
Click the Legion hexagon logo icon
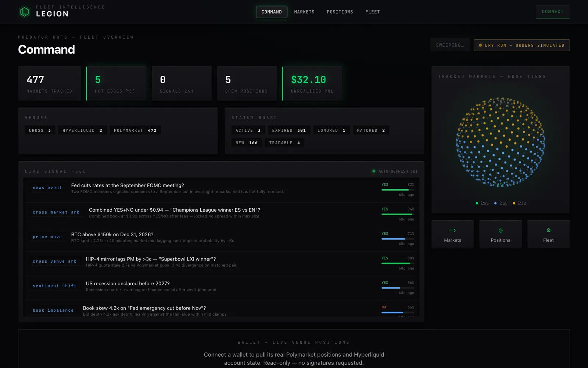[x=25, y=12]
